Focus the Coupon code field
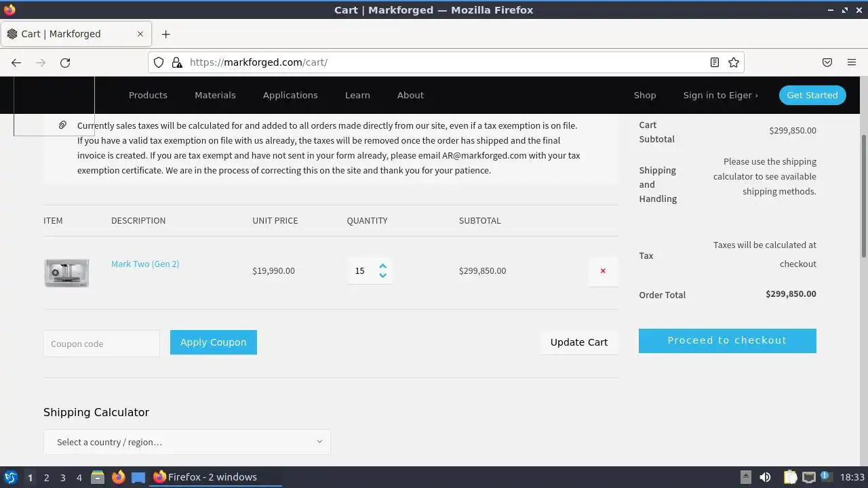Viewport: 868px width, 488px height. (x=102, y=344)
